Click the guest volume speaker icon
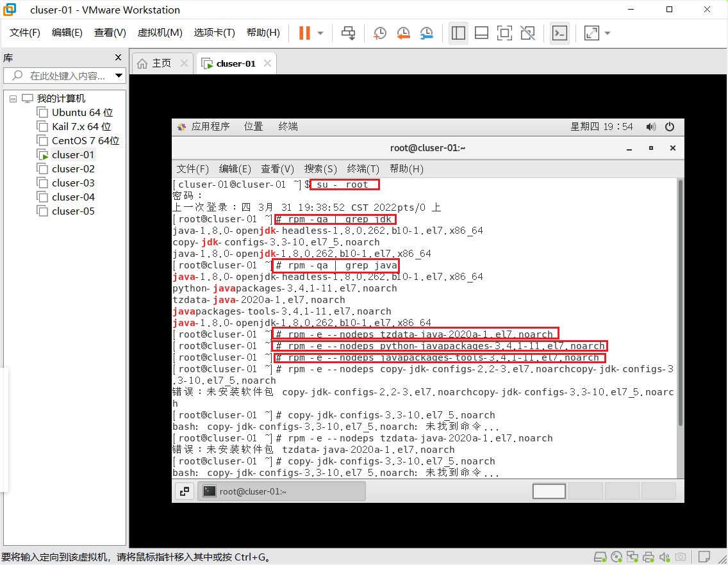 [651, 127]
